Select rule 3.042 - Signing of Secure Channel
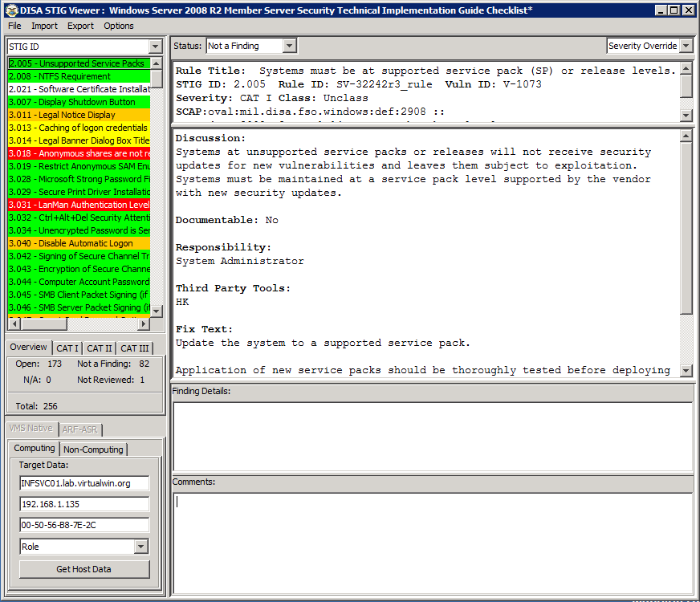This screenshot has width=700, height=602. (x=79, y=256)
